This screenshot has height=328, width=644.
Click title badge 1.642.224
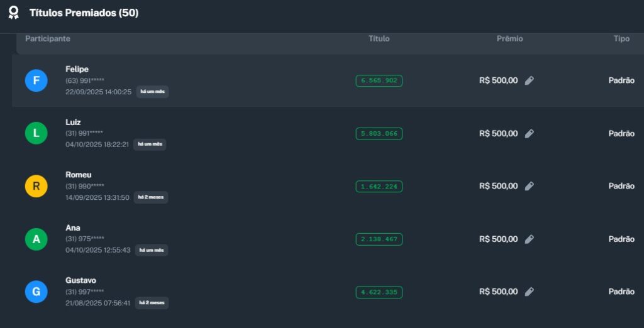click(379, 186)
